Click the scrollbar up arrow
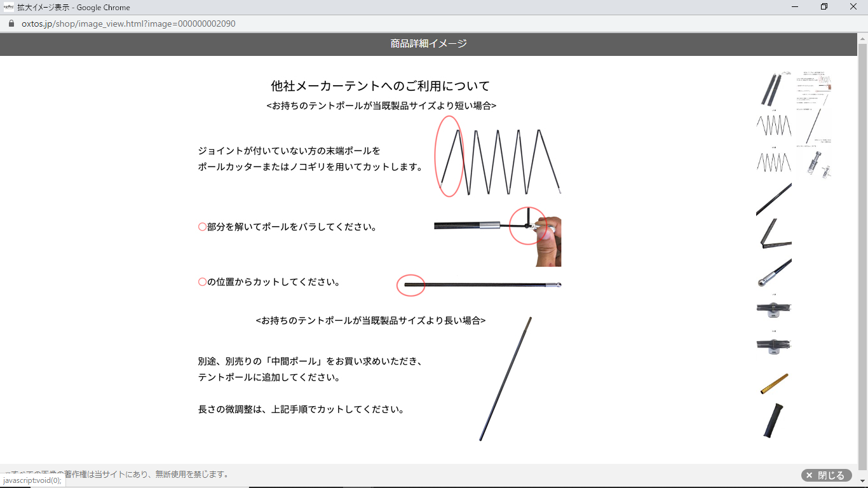 862,38
